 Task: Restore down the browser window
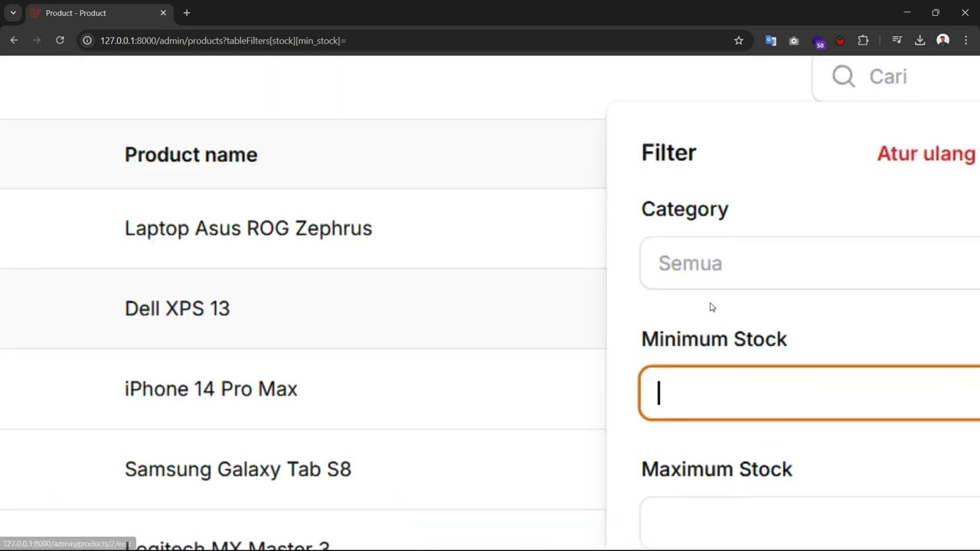936,13
